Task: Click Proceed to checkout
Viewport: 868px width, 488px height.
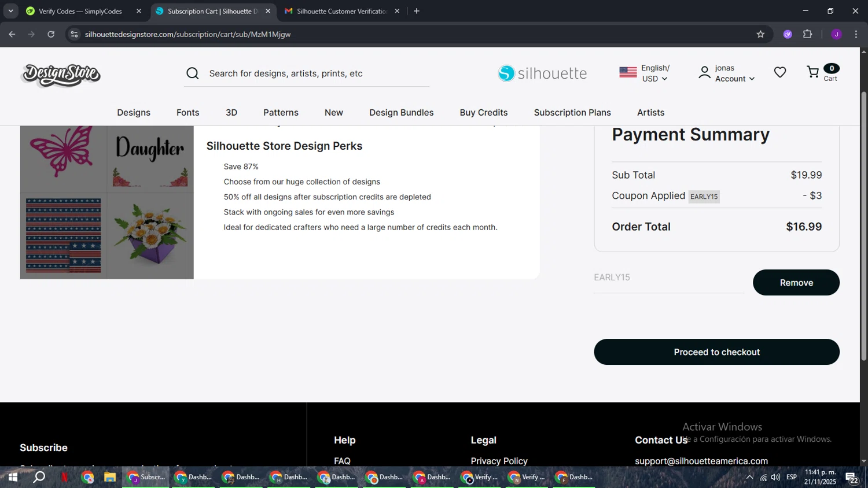Action: [x=716, y=352]
